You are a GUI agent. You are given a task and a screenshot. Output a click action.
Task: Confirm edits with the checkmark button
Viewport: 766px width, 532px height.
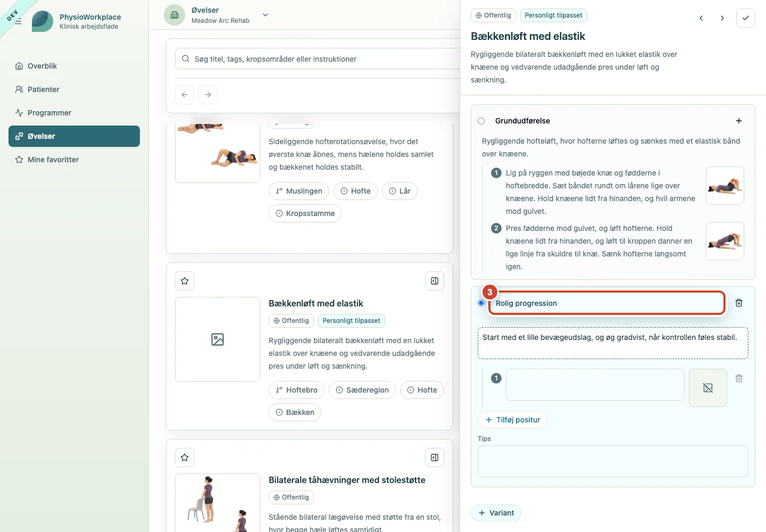click(746, 18)
